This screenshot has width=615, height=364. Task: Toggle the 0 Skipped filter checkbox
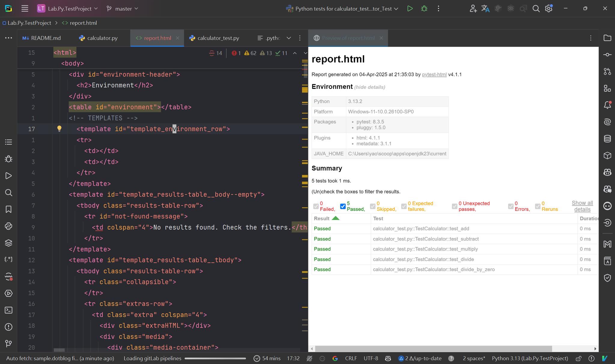[x=372, y=206]
